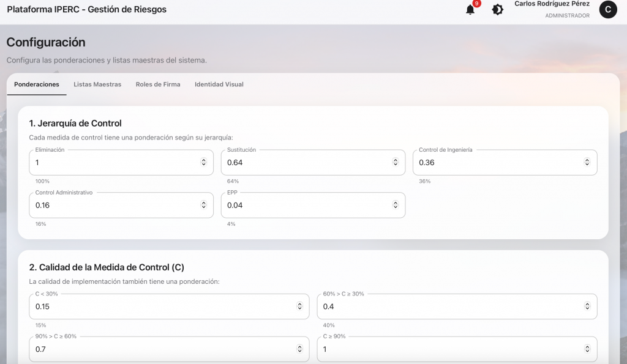Image resolution: width=627 pixels, height=364 pixels.
Task: Click the Eliminación value input field
Action: coord(110,163)
